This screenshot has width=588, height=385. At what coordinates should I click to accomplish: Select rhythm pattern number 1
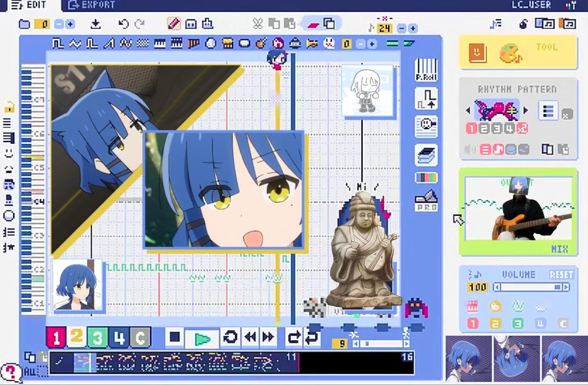[471, 128]
